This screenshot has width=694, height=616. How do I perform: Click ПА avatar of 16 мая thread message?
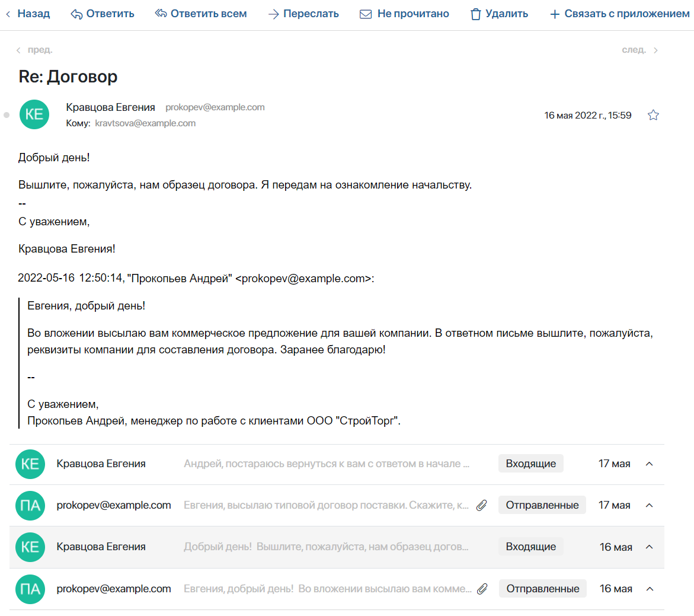(30, 589)
